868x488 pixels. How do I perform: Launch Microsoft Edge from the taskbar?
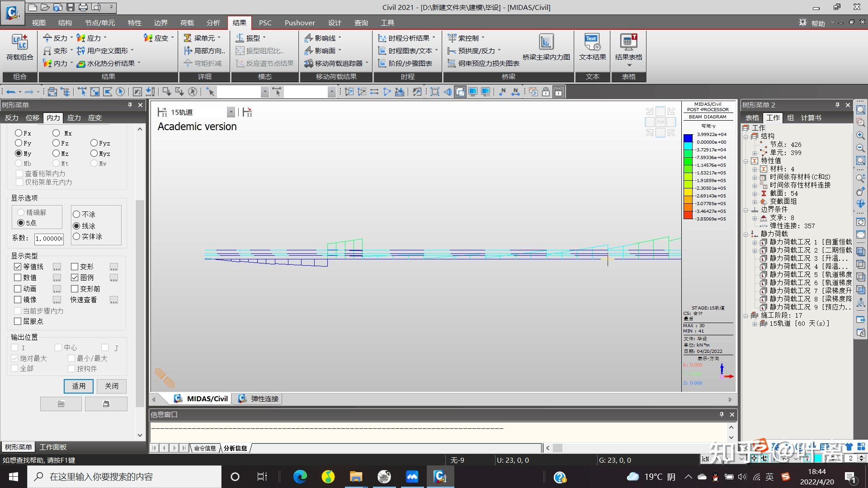point(300,477)
